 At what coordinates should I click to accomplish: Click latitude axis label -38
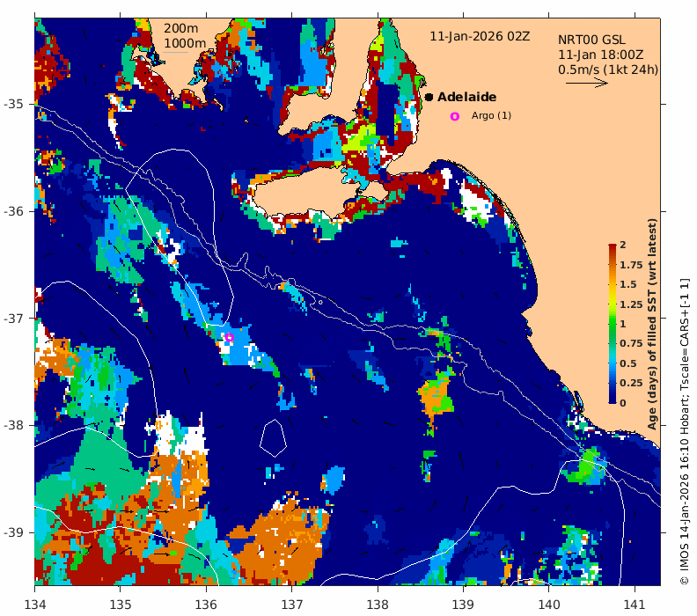tap(13, 425)
